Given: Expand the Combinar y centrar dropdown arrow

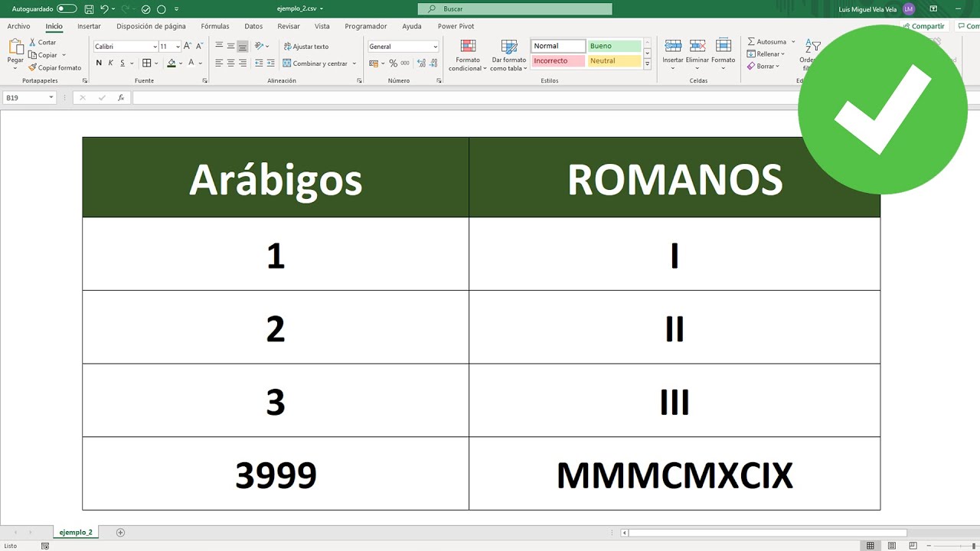Looking at the screenshot, I should (354, 64).
